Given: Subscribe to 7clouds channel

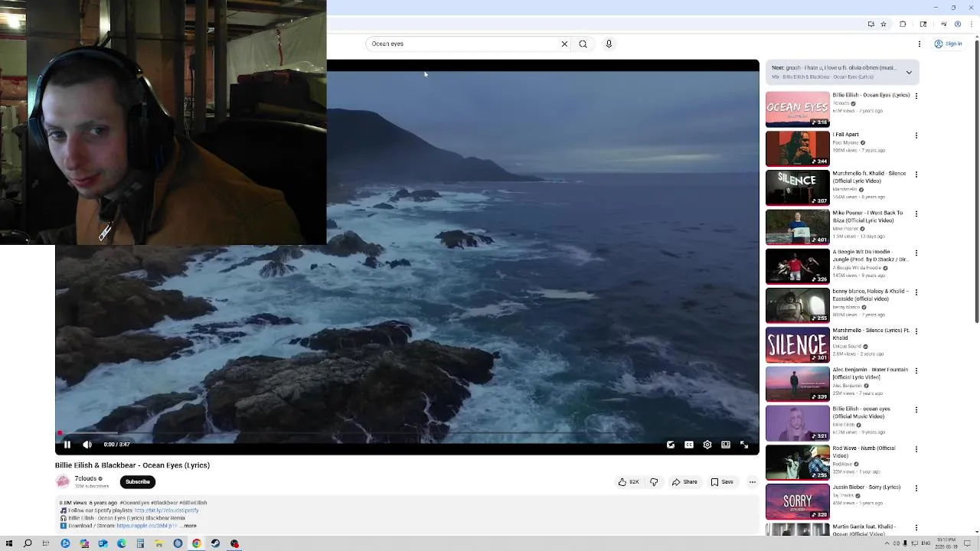Looking at the screenshot, I should point(138,482).
